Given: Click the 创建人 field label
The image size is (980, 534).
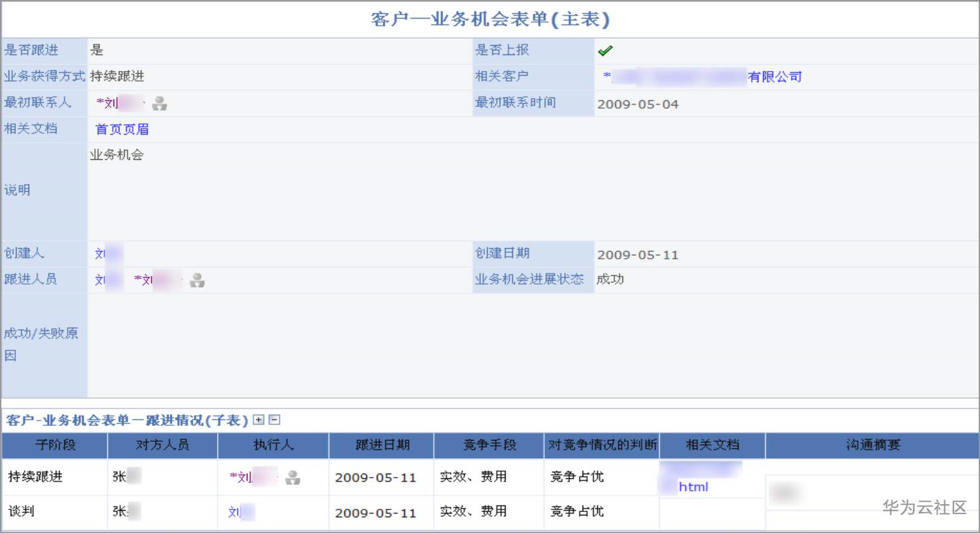Looking at the screenshot, I should (24, 253).
